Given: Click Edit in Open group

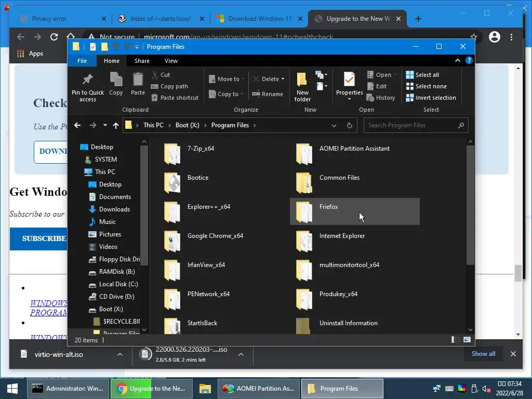Looking at the screenshot, I should click(377, 86).
